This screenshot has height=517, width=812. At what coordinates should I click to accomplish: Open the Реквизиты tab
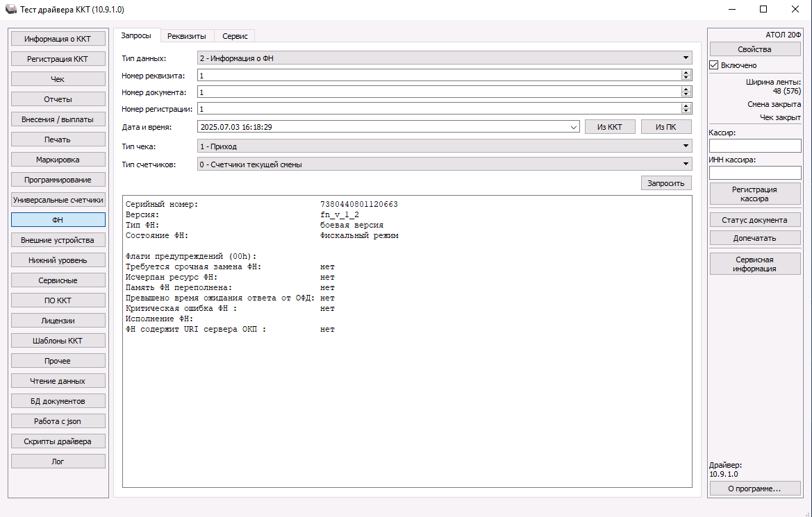coord(186,36)
